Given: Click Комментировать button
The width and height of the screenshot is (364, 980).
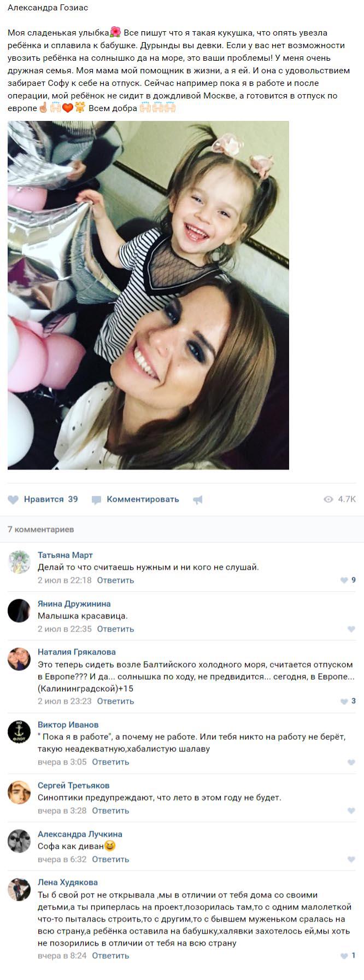Looking at the screenshot, I should [x=143, y=499].
